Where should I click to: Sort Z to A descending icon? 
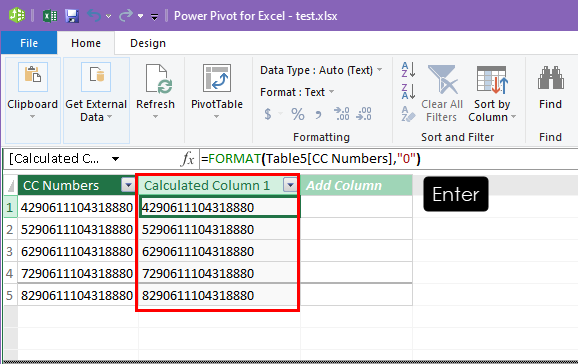pyautogui.click(x=408, y=91)
